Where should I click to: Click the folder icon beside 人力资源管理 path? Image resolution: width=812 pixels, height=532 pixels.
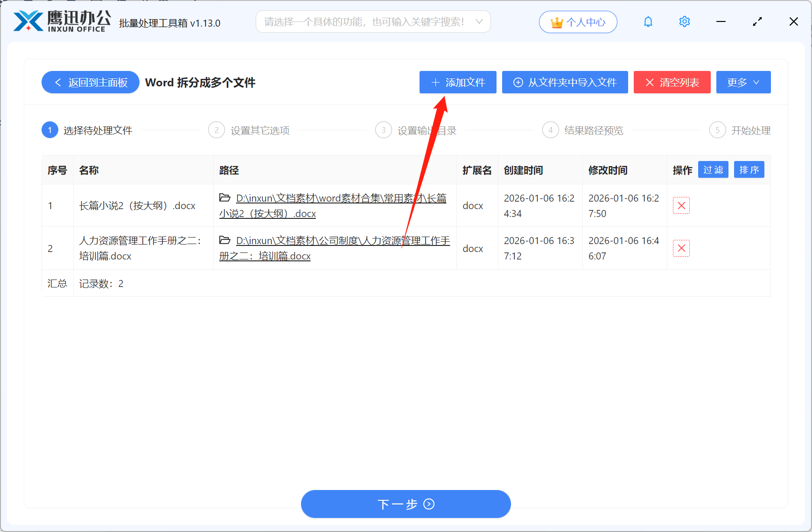pos(225,240)
